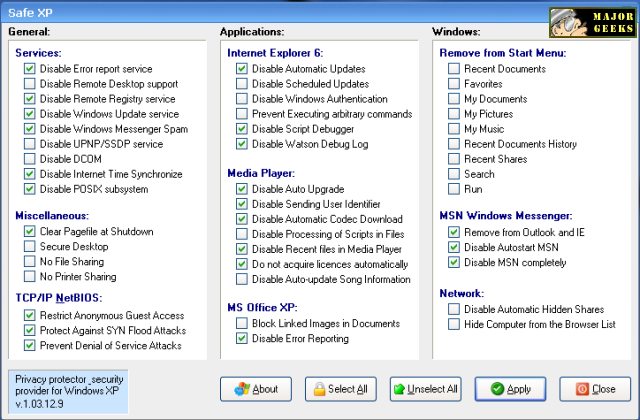Enable the Secure Desktop option

29,247
